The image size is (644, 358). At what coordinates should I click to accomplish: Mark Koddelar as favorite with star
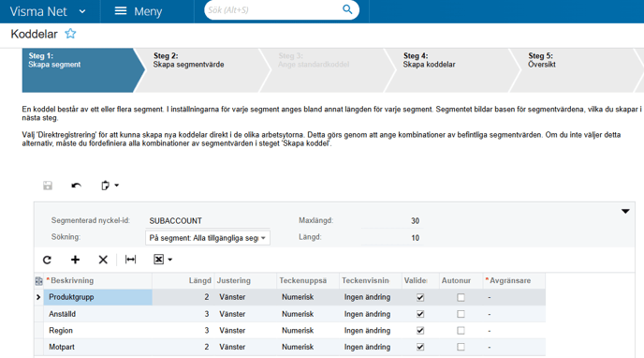(70, 34)
